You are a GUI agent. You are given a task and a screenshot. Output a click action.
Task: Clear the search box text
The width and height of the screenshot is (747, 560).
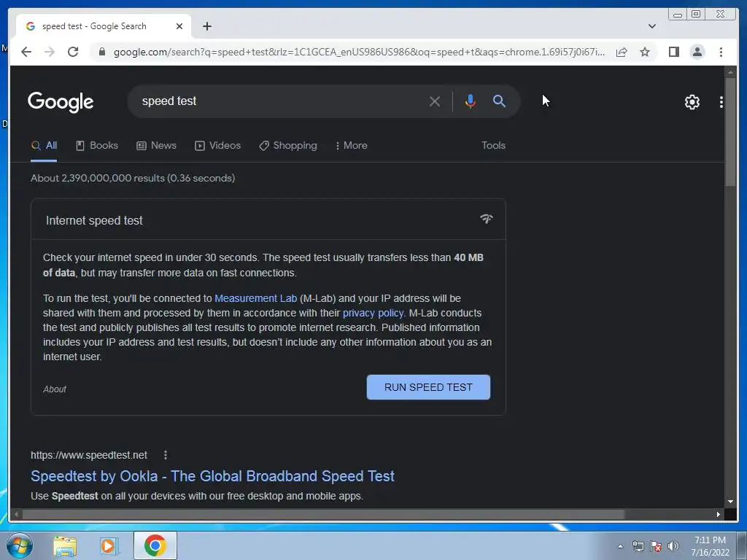[x=435, y=101]
